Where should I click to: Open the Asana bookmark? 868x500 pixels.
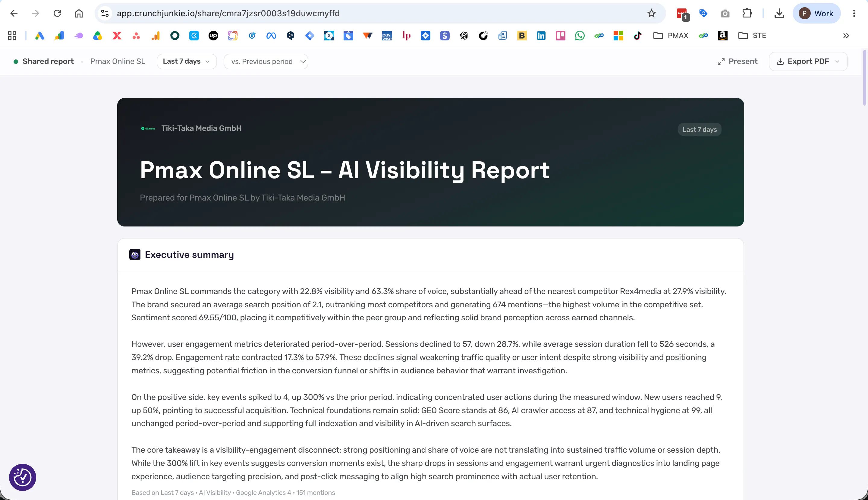click(x=136, y=35)
